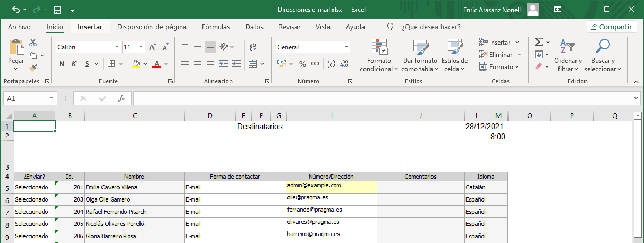Click the Borders icon in Fuente group
The height and width of the screenshot is (243, 644).
point(111,64)
